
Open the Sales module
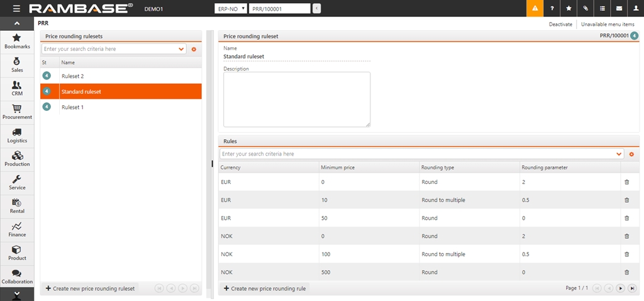[x=17, y=65]
